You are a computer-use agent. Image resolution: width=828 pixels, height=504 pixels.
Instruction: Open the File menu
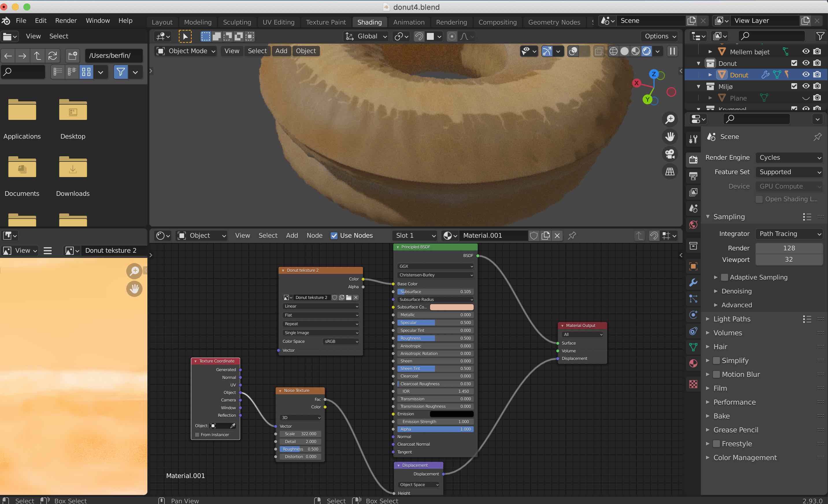(x=21, y=21)
